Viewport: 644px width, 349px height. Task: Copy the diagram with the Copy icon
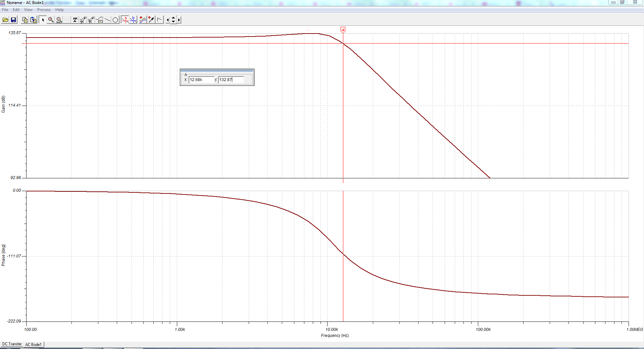pyautogui.click(x=25, y=20)
